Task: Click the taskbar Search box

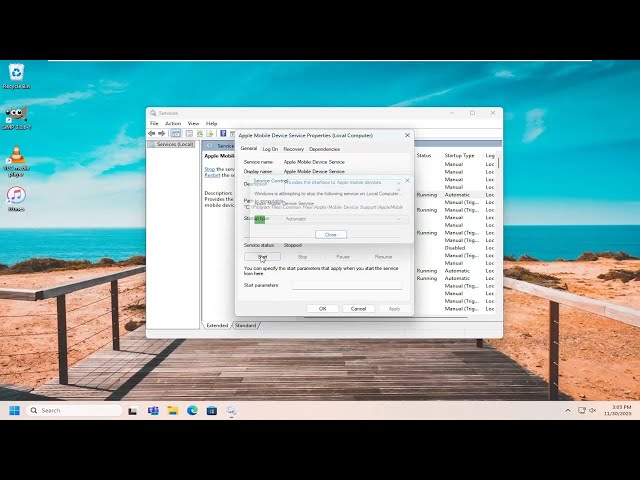Action: coord(74,410)
